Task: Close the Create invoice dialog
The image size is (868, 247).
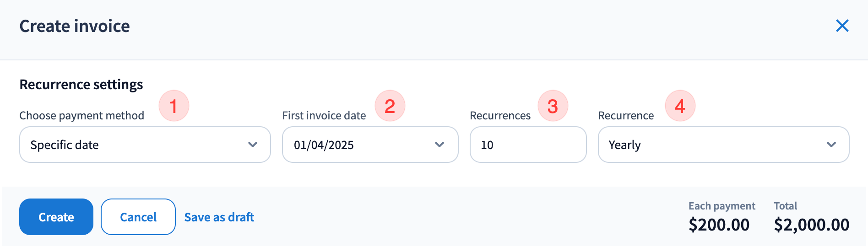Action: [842, 26]
